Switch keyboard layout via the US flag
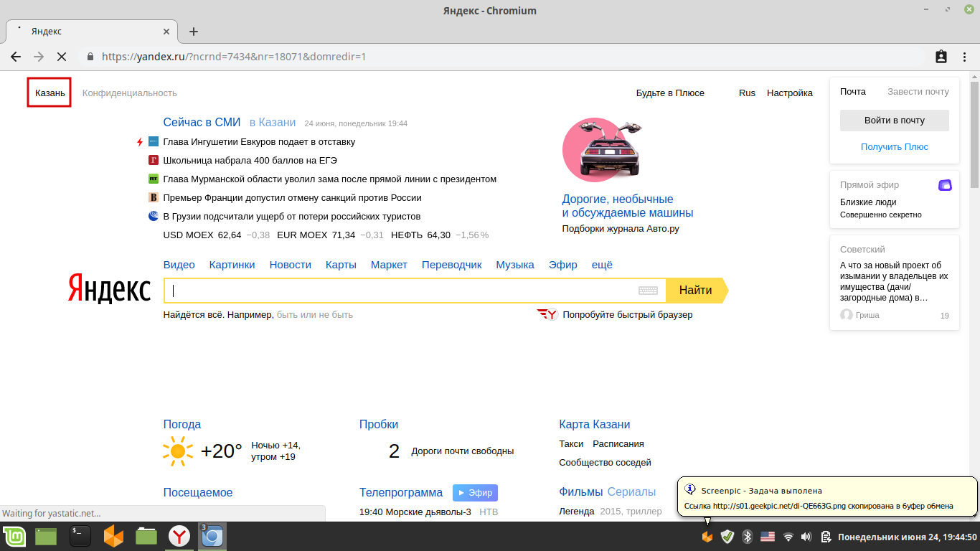980x551 pixels. coord(768,537)
